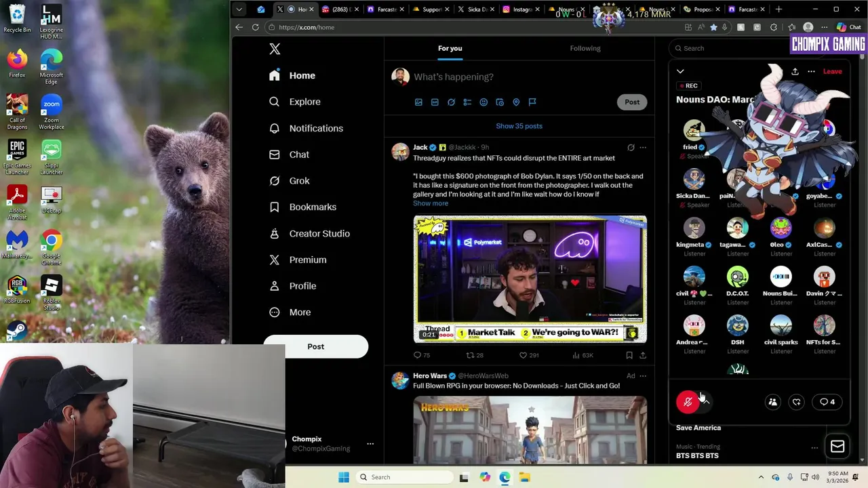
Task: Open Explore in the sidebar
Action: (x=295, y=102)
